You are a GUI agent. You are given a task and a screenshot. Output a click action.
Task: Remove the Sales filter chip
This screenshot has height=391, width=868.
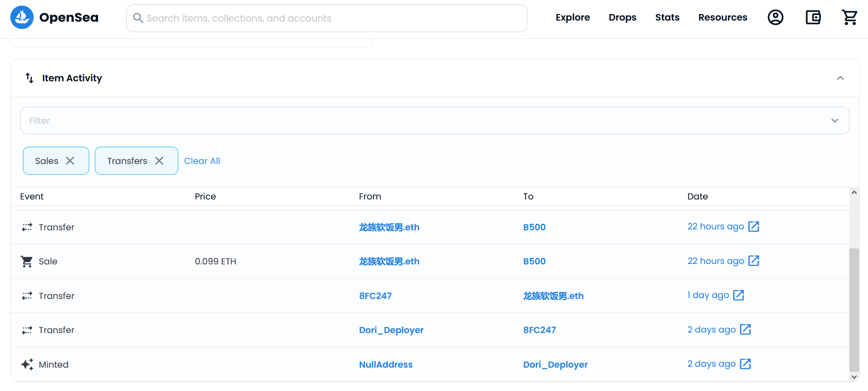(x=70, y=161)
